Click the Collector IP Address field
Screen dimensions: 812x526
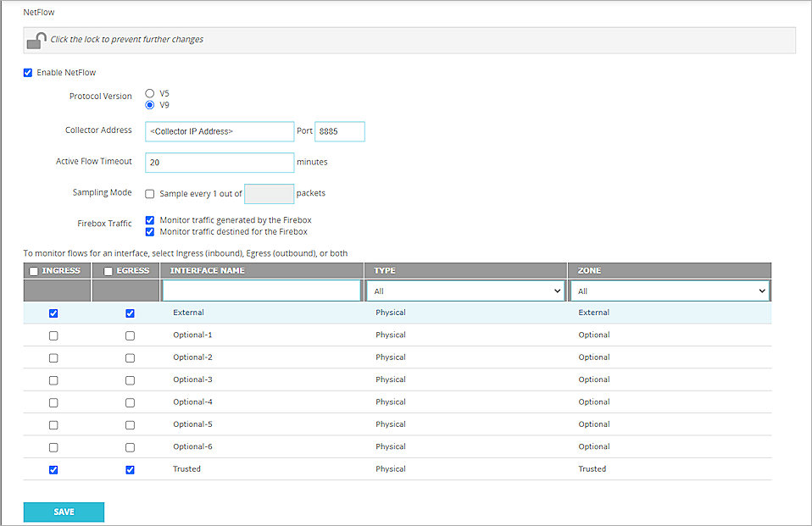(x=220, y=131)
